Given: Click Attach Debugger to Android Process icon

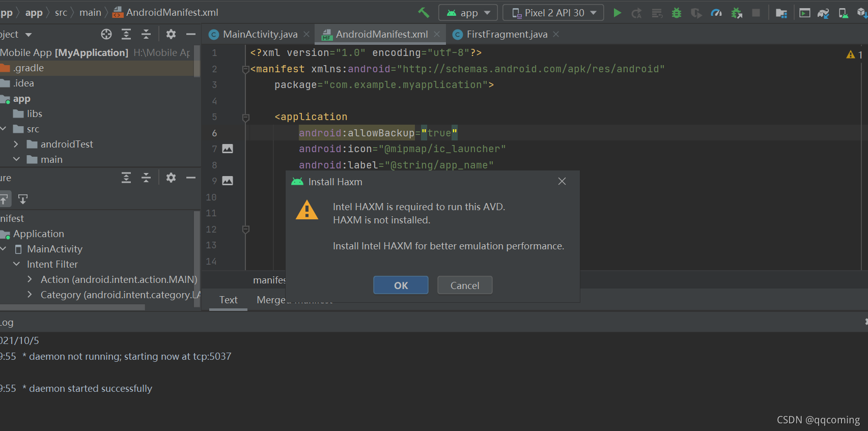Looking at the screenshot, I should click(736, 13).
